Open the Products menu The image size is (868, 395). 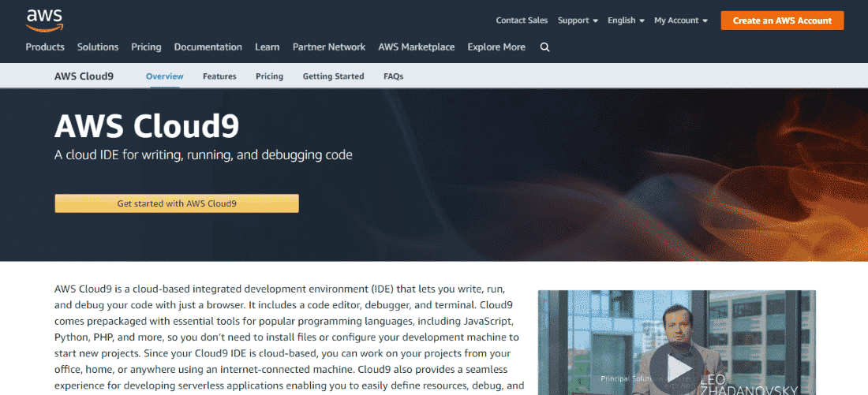pyautogui.click(x=45, y=47)
